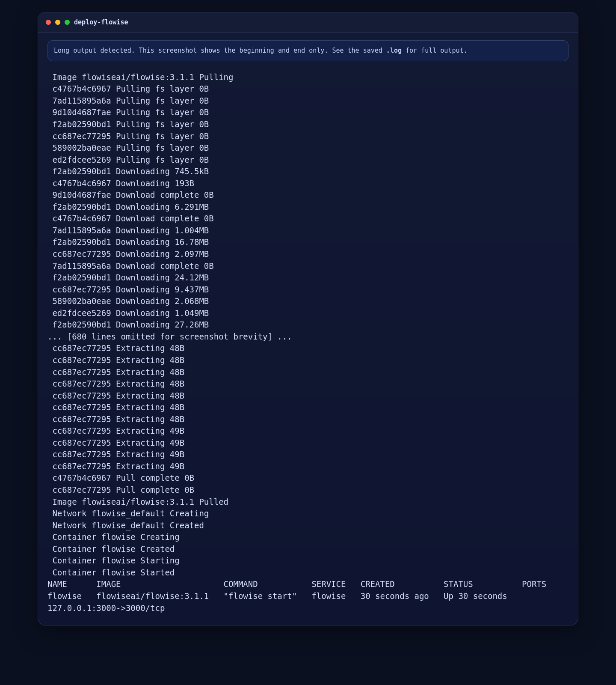The image size is (616, 685).
Task: Click the green maximize window dot
Action: tap(67, 22)
